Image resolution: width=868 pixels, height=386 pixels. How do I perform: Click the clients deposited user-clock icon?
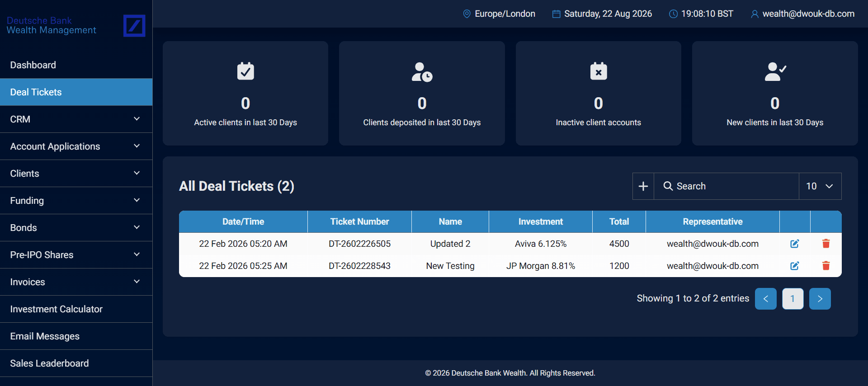click(x=422, y=72)
